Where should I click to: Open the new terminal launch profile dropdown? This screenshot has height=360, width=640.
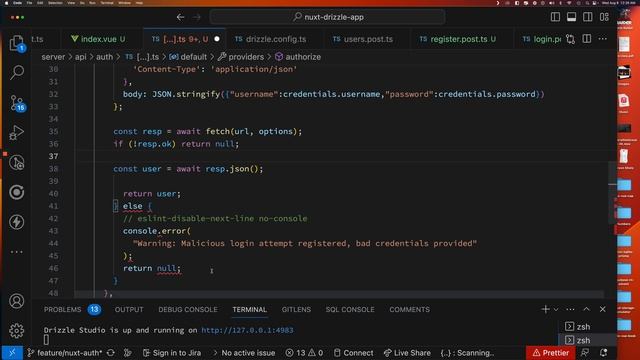(x=556, y=309)
